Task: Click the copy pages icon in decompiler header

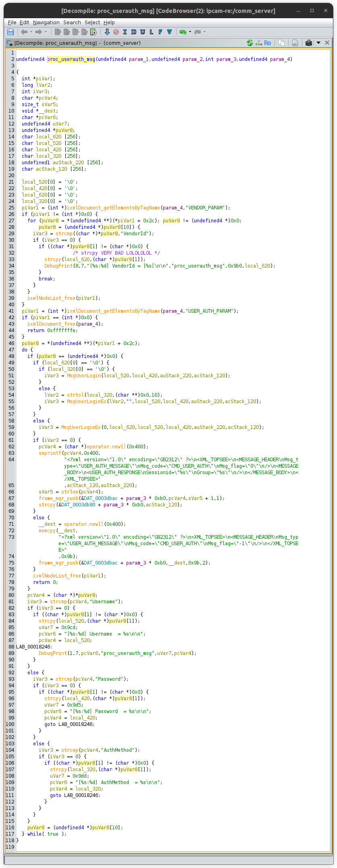Action: pyautogui.click(x=282, y=43)
